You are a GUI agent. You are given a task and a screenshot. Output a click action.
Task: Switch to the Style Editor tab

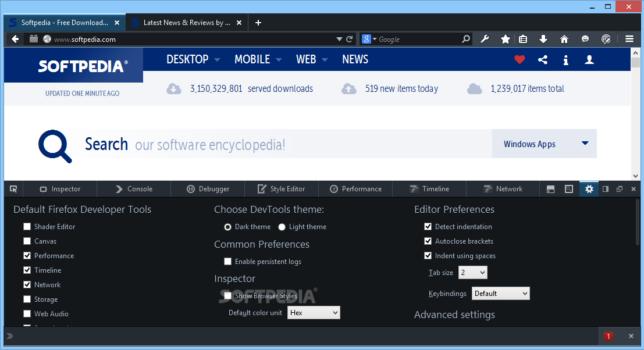click(x=282, y=189)
